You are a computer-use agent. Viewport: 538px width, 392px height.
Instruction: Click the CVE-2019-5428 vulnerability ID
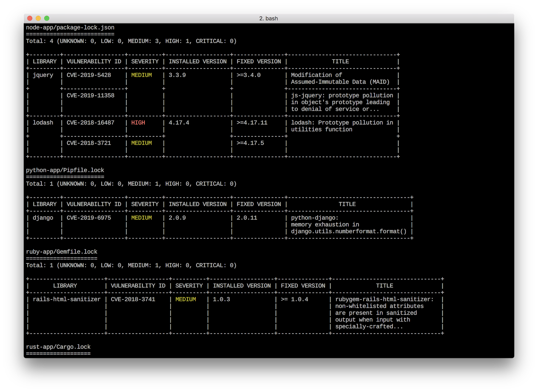click(x=89, y=75)
